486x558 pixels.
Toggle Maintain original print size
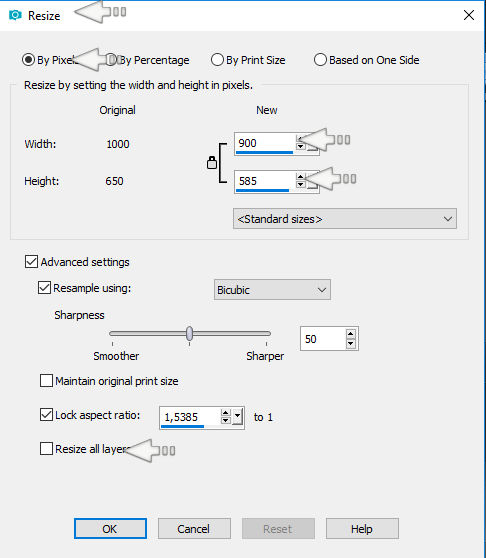46,380
